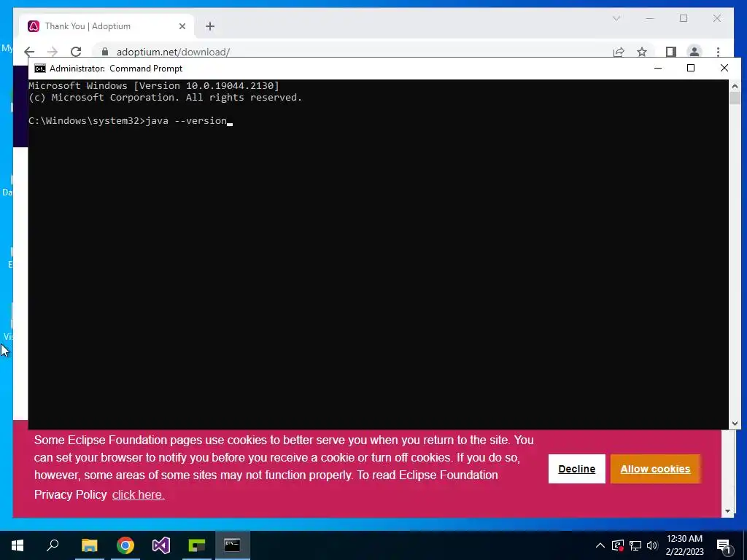Share this page icon in address bar
This screenshot has width=747, height=560.
(x=619, y=52)
